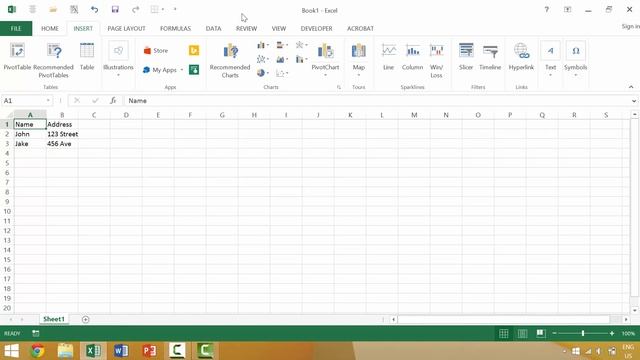Image resolution: width=640 pixels, height=360 pixels.
Task: Expand the formula bar
Action: (x=634, y=100)
